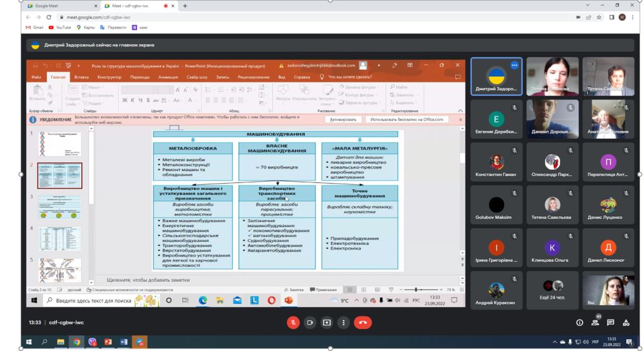Image resolution: width=644 pixels, height=351 pixels.
Task: Open Word from the Windows taskbar
Action: tap(124, 342)
